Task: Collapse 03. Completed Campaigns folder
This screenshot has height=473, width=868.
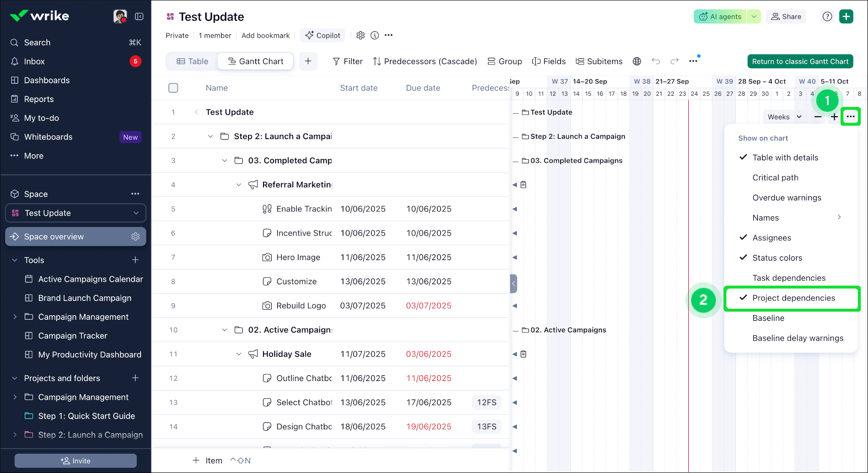Action: pyautogui.click(x=224, y=160)
